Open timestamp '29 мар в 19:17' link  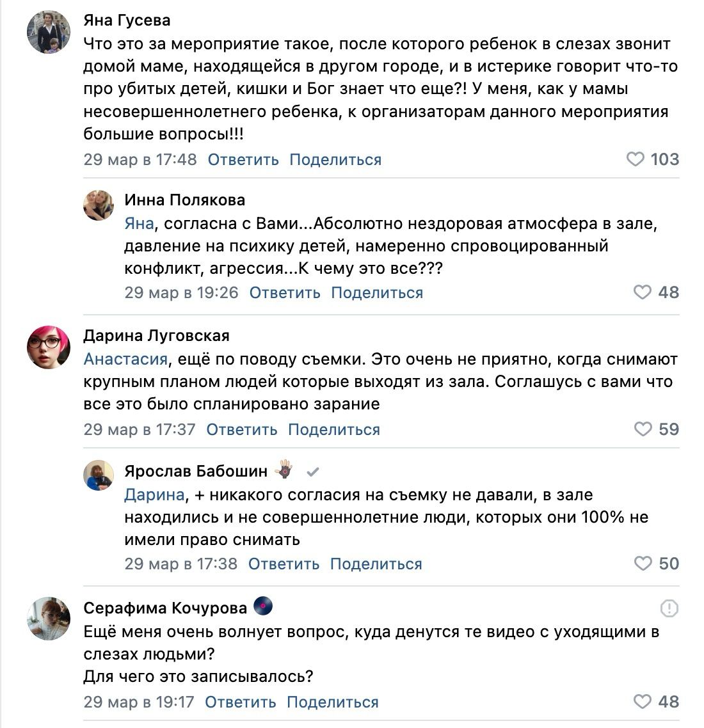coord(139,702)
